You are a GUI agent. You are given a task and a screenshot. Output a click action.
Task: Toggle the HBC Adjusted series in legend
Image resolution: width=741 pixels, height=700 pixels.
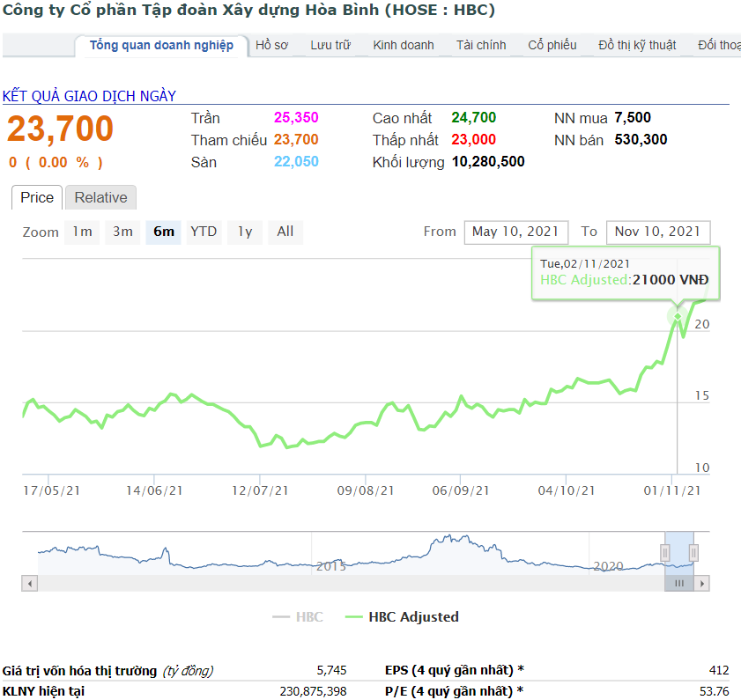pos(402,617)
